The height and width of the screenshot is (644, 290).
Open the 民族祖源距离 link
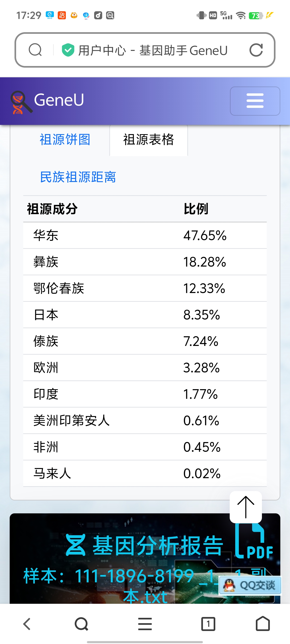(x=78, y=177)
